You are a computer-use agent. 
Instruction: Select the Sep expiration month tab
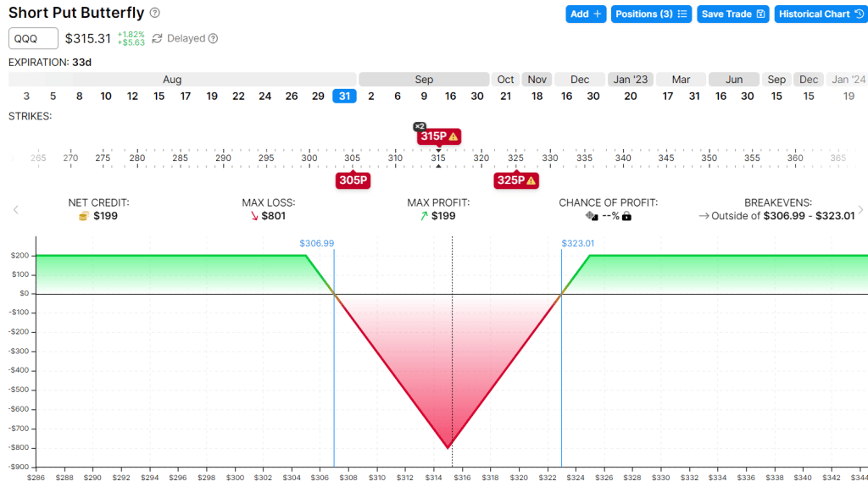424,80
